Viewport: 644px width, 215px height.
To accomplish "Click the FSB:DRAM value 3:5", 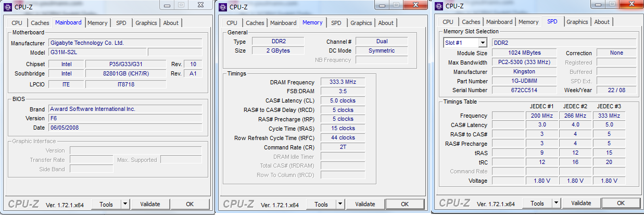I will tap(342, 91).
